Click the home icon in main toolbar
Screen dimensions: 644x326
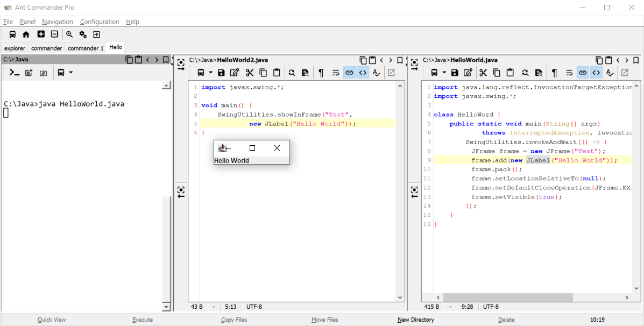26,34
